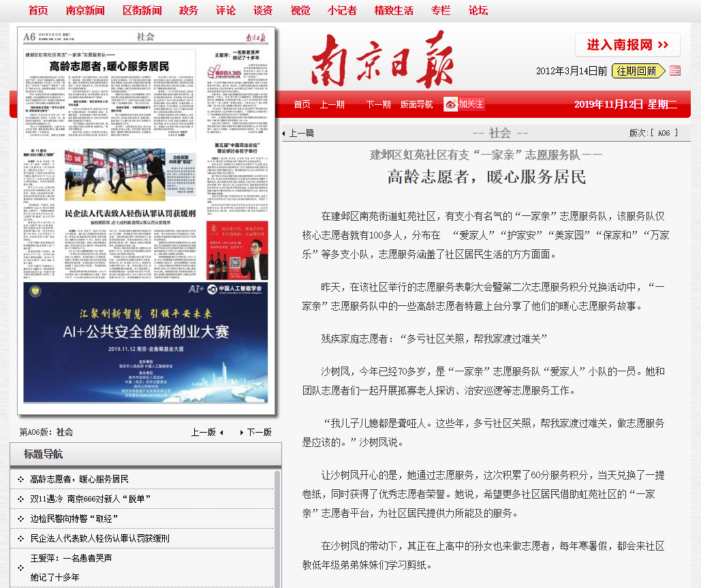Screen dimensions: 701x588
Task: Open headline 高龄志愿者，暖心服务居民 in list
Action: (79, 480)
